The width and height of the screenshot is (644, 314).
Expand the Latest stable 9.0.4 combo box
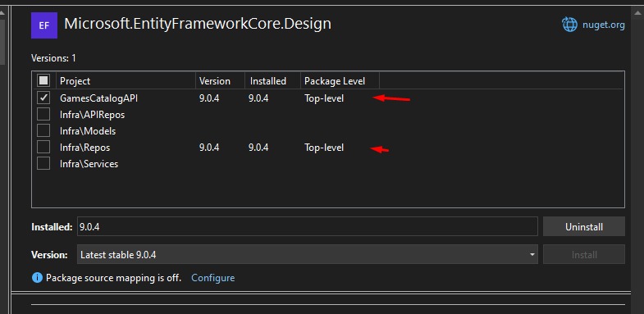tap(307, 255)
